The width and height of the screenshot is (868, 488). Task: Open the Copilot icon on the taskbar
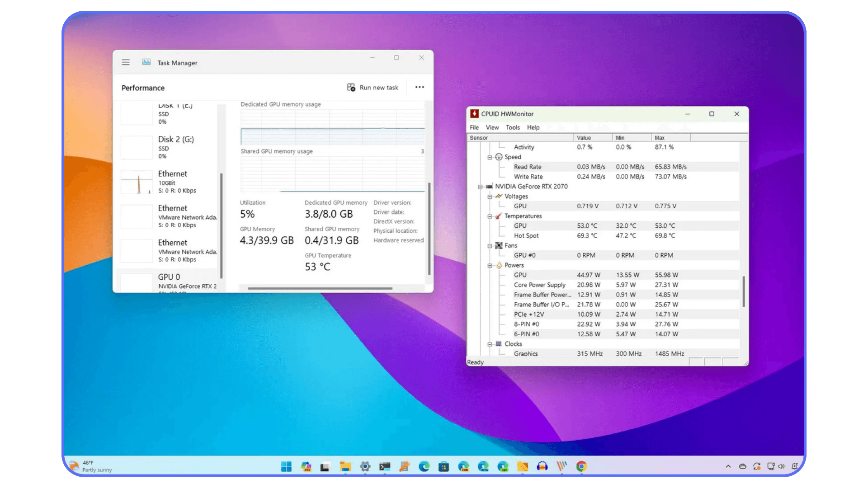click(306, 467)
